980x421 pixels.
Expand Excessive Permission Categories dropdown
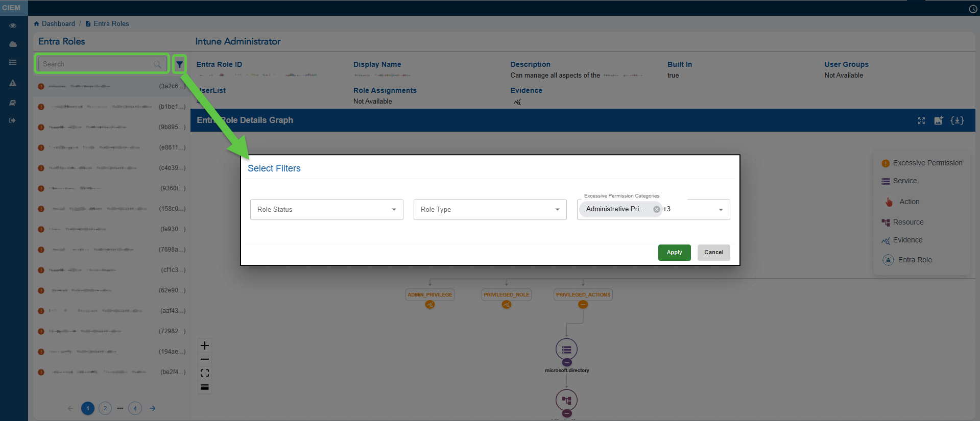click(721, 210)
